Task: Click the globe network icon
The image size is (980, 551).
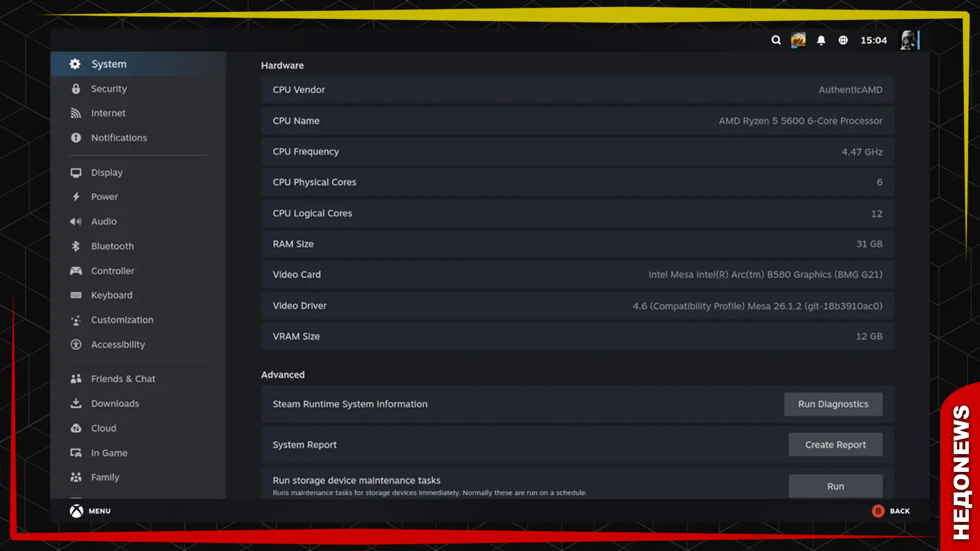Action: (843, 40)
